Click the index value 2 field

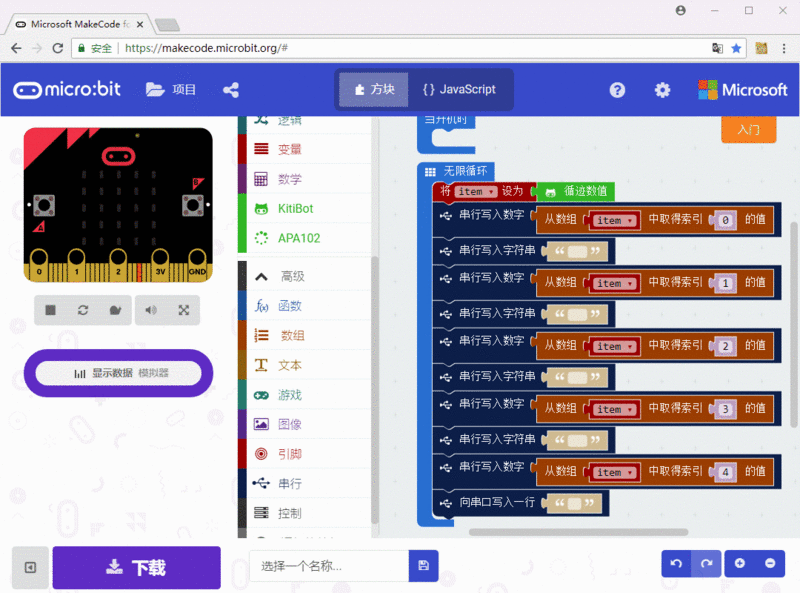click(725, 347)
